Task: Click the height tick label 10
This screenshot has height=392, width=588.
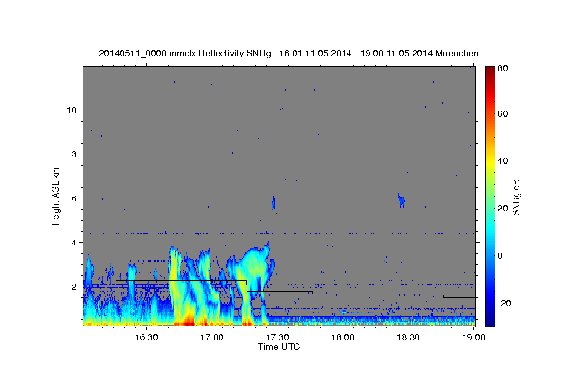Action: [x=72, y=110]
